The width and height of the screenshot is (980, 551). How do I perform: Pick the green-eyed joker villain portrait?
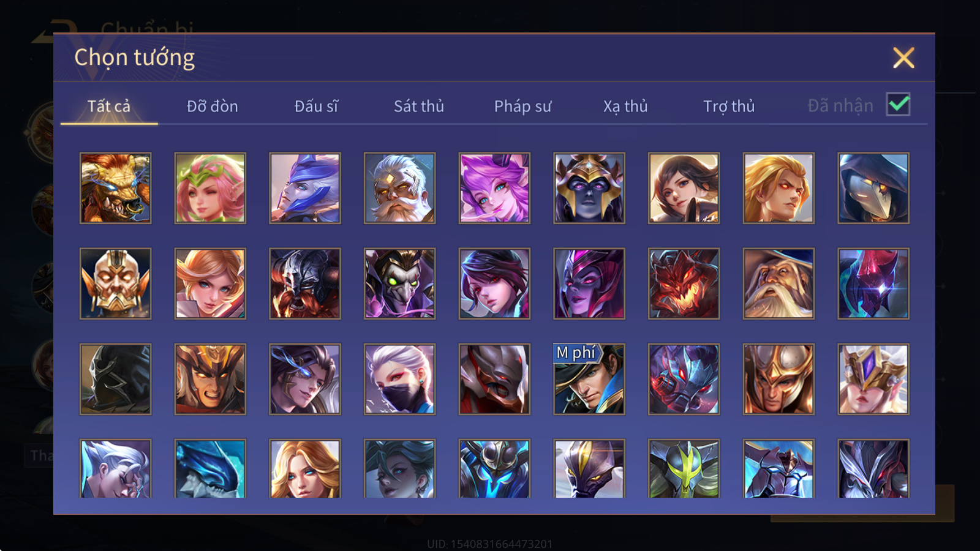tap(399, 283)
